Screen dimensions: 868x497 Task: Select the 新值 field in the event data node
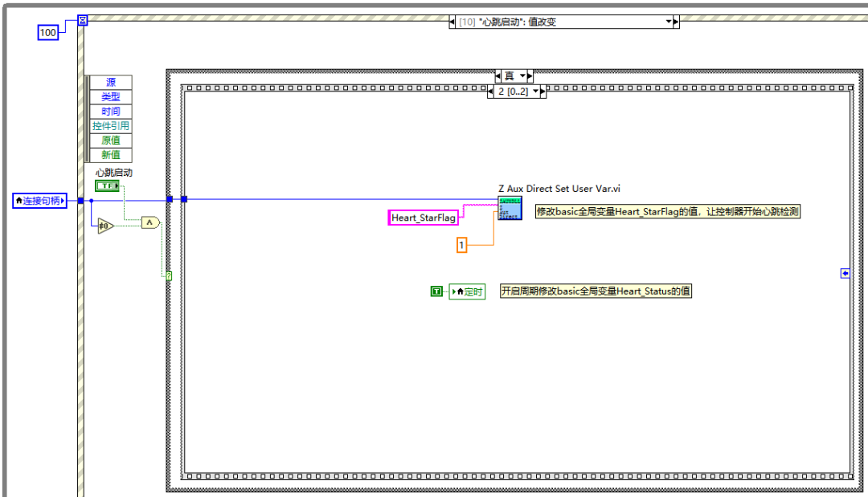111,155
